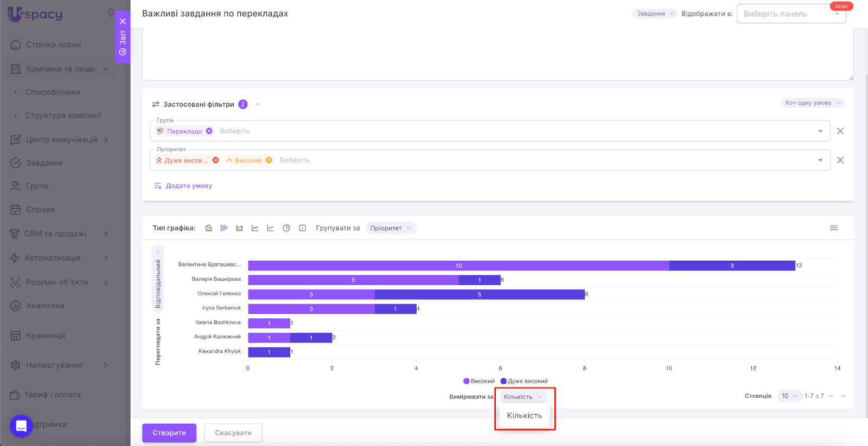
Task: Open the chart hamburger menu
Action: click(x=834, y=228)
